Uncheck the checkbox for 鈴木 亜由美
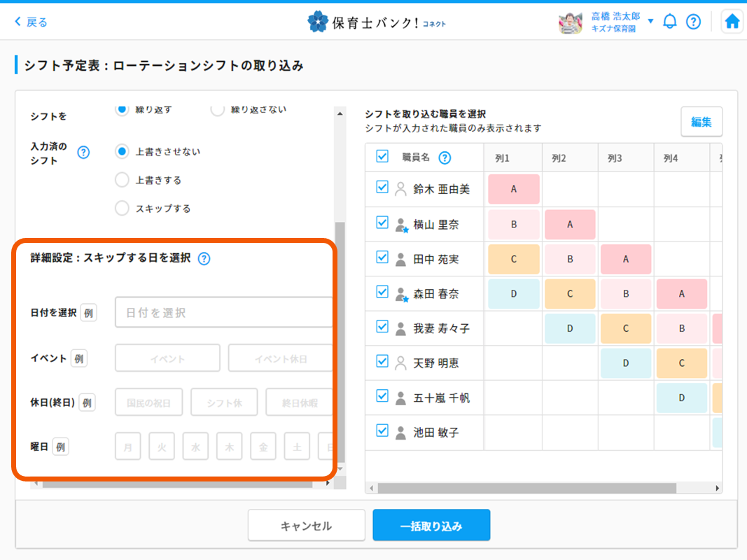 pos(382,188)
